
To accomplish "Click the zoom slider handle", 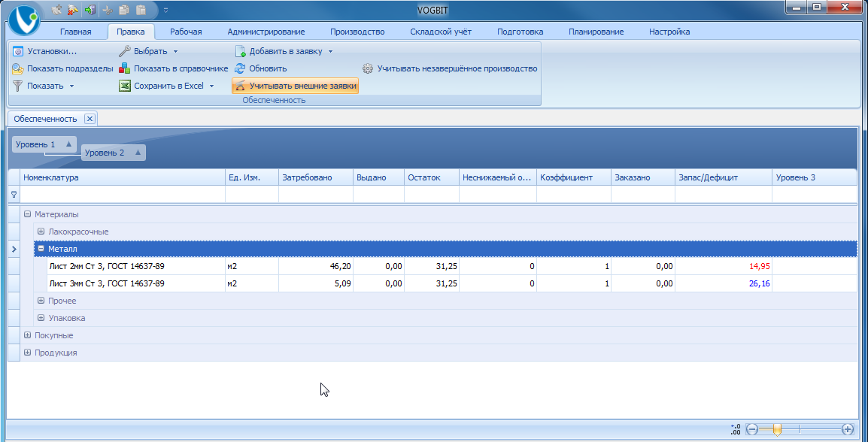I will (777, 428).
